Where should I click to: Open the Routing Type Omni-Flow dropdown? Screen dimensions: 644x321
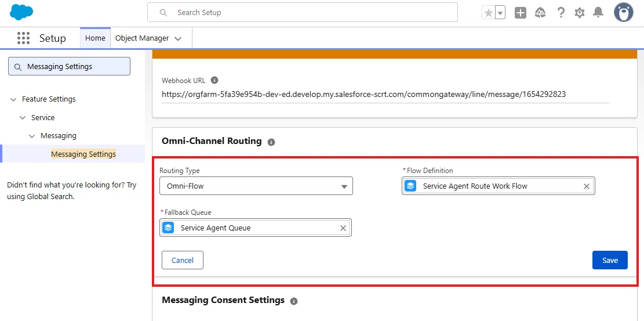click(256, 186)
